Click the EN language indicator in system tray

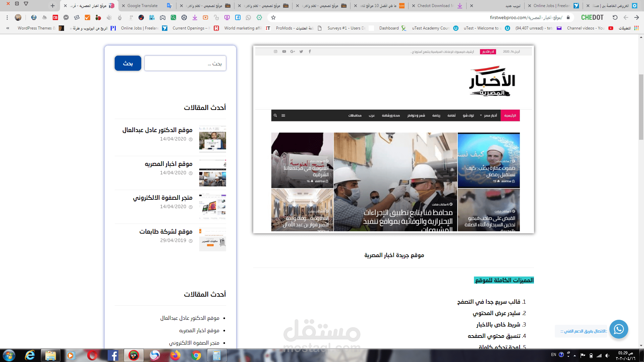tap(553, 355)
